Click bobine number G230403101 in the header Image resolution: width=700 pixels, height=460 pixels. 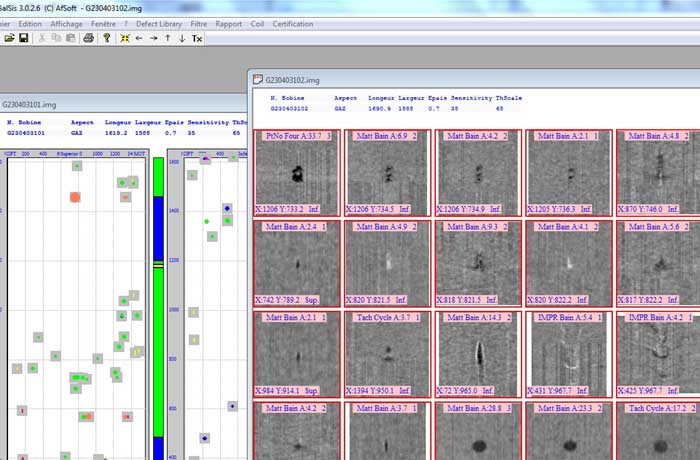tap(25, 133)
